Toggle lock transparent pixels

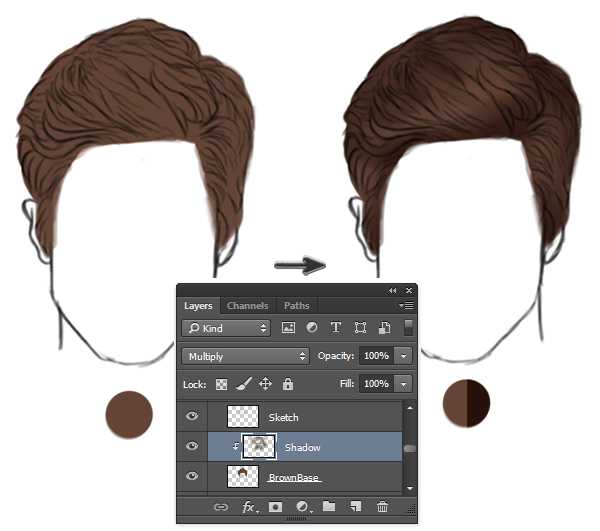[x=222, y=384]
